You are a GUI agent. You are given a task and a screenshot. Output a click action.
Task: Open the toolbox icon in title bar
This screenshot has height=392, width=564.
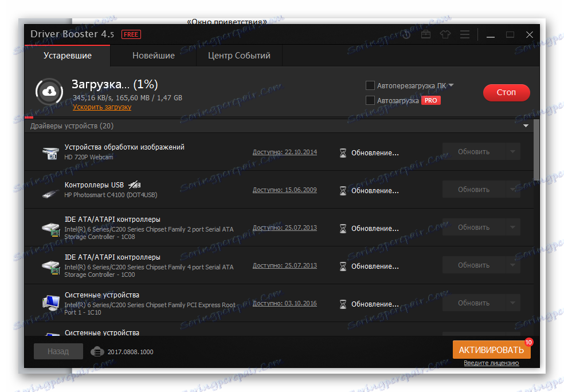[426, 34]
